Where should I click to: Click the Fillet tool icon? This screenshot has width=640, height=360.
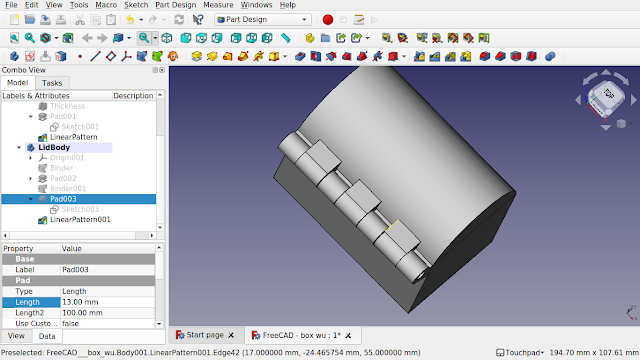[x=484, y=56]
